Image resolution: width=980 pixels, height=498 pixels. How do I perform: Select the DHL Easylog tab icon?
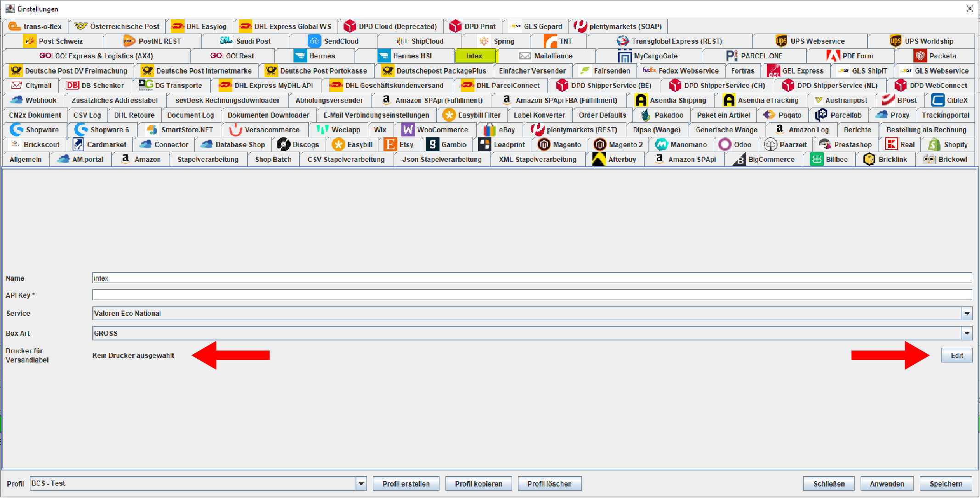[x=177, y=27]
